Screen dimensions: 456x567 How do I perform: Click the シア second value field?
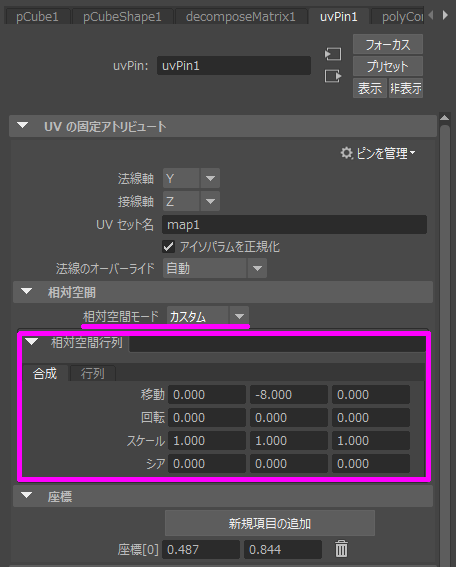click(x=289, y=464)
